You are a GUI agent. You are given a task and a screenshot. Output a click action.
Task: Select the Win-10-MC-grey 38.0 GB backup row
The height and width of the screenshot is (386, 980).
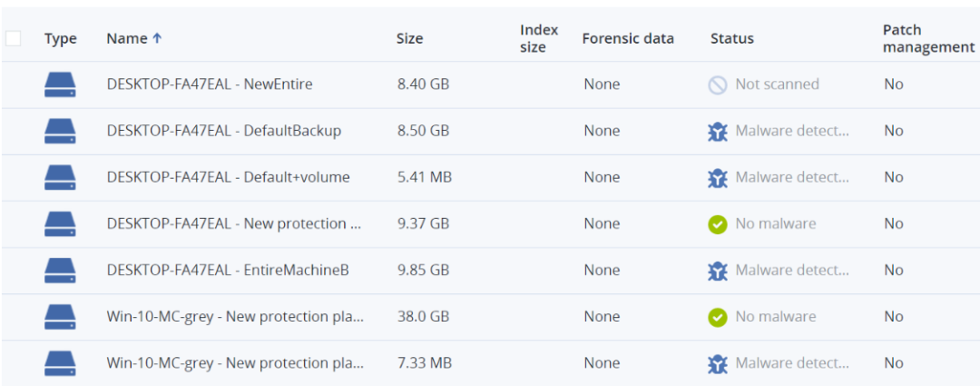pyautogui.click(x=235, y=317)
